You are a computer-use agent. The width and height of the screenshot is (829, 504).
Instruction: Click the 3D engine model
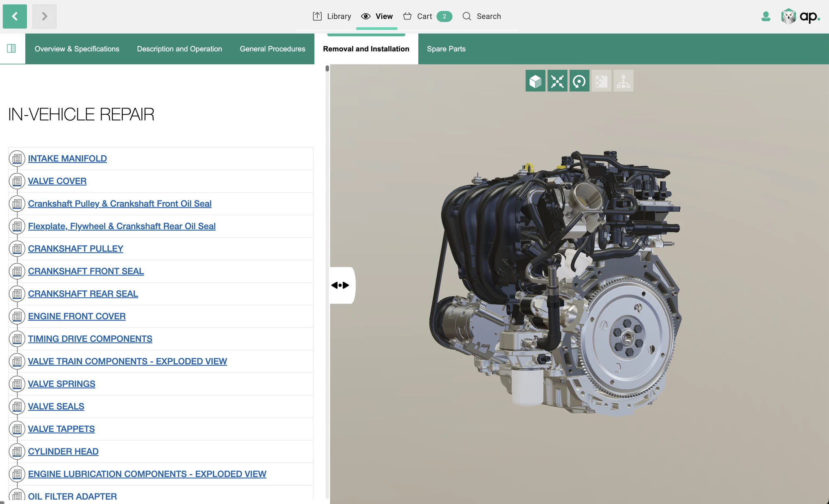pyautogui.click(x=555, y=284)
